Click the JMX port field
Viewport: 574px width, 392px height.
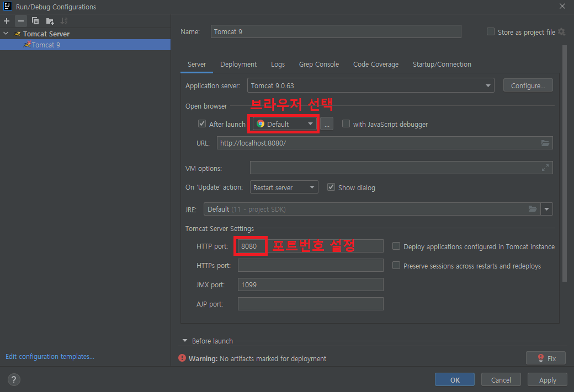pyautogui.click(x=310, y=284)
